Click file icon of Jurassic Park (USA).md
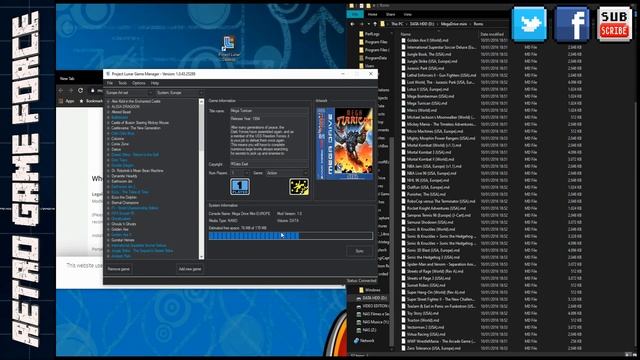Image resolution: width=640 pixels, height=360 pixels. point(403,68)
